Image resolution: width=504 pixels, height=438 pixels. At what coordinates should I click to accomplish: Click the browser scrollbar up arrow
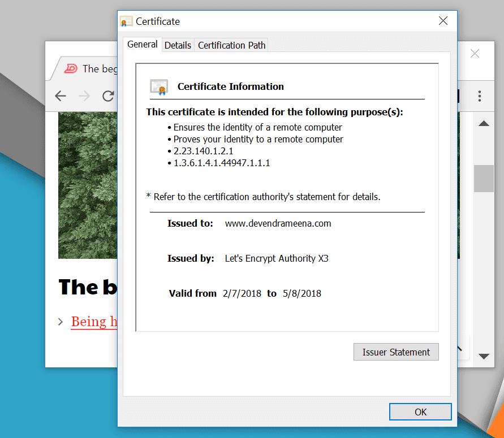tap(484, 124)
